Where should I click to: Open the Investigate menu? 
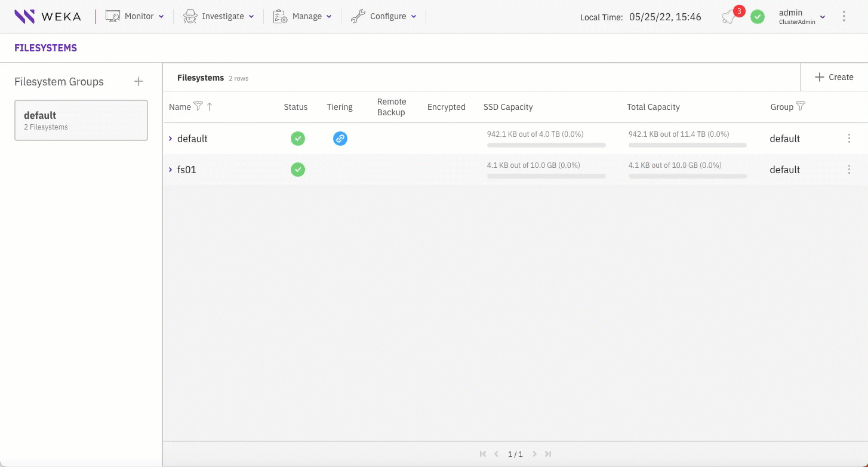tap(218, 17)
